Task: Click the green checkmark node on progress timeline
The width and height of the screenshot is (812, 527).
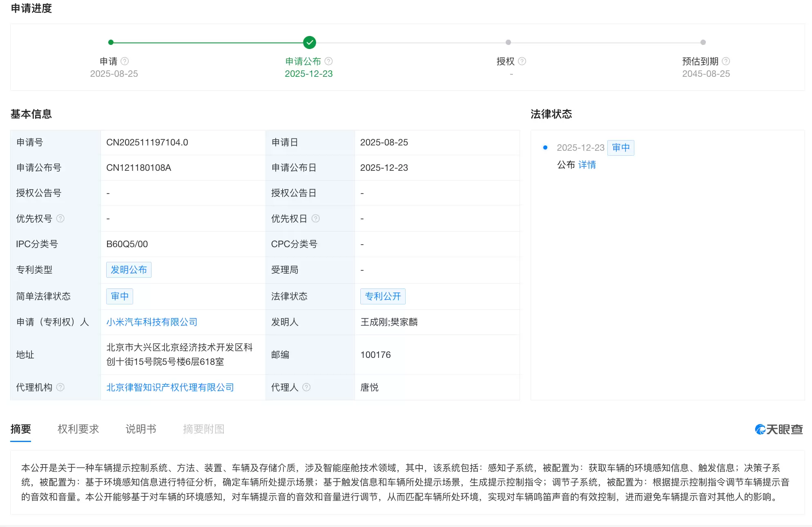Action: click(x=309, y=42)
